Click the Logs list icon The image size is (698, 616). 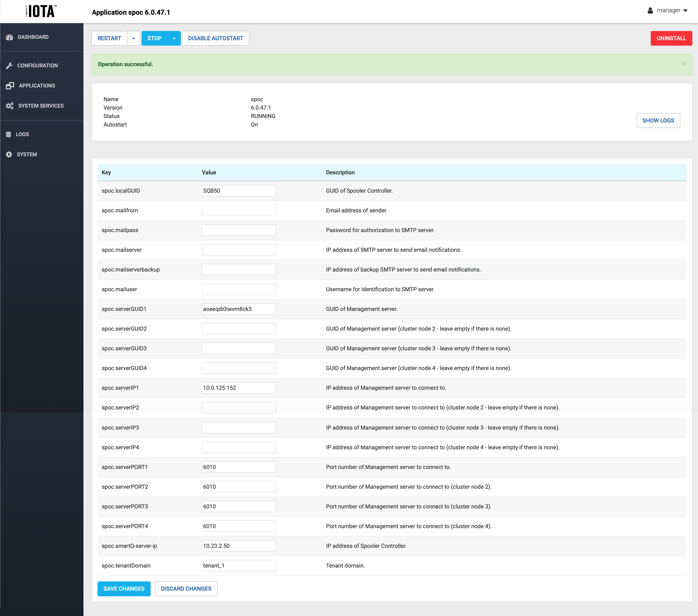click(8, 135)
